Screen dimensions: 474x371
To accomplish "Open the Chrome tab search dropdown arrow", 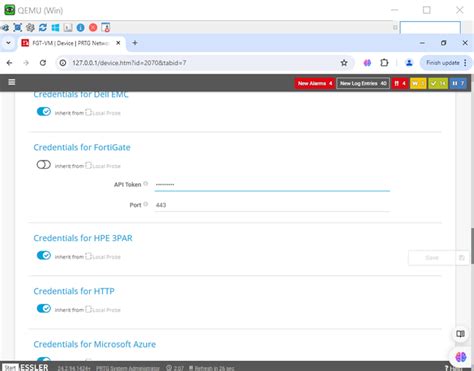I will coord(8,43).
